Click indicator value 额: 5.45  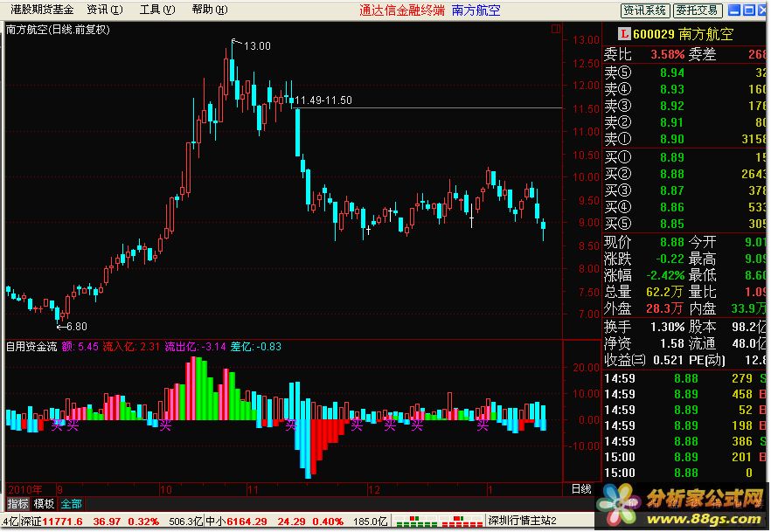tap(80, 347)
